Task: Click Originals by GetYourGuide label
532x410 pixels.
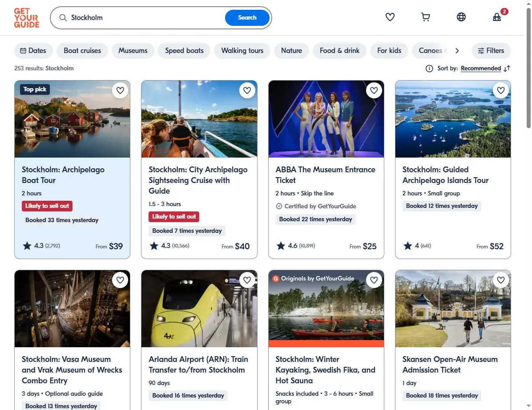Action: tap(314, 279)
